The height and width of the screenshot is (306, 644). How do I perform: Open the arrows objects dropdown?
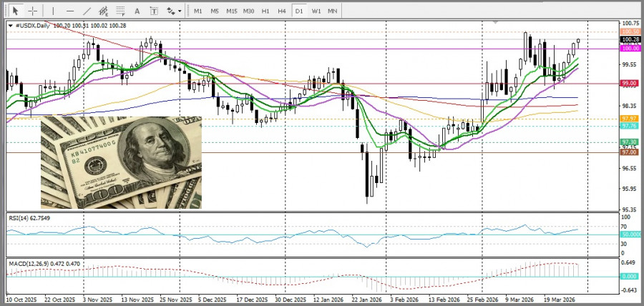172,11
